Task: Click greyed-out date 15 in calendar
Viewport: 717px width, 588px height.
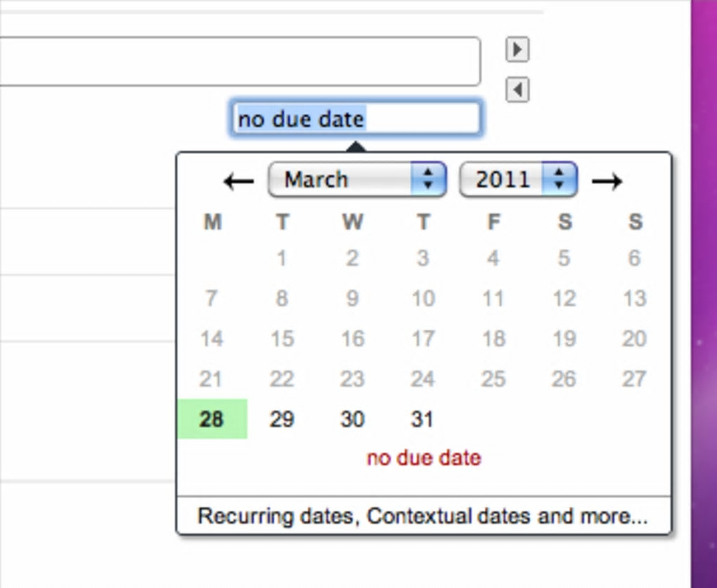Action: coord(282,339)
